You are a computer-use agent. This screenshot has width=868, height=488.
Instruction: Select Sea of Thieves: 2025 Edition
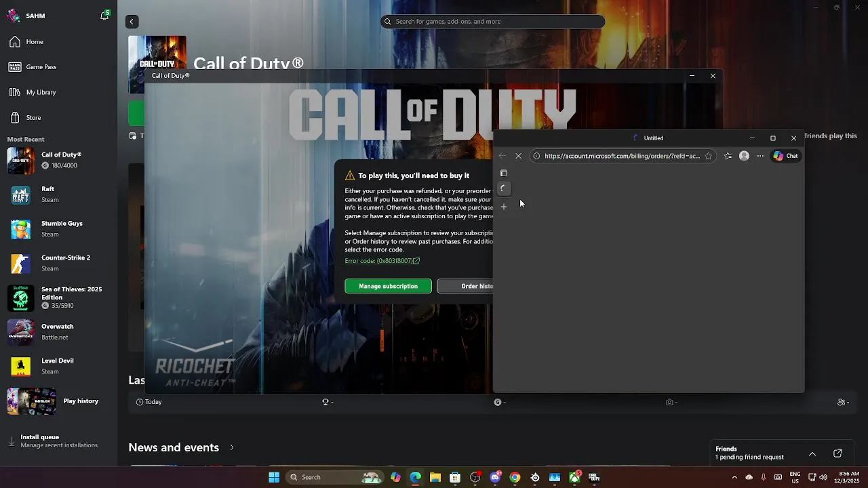[59, 298]
